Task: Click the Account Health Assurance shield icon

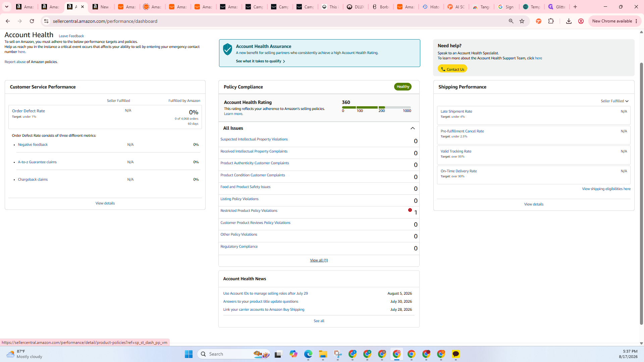Action: 227,49
